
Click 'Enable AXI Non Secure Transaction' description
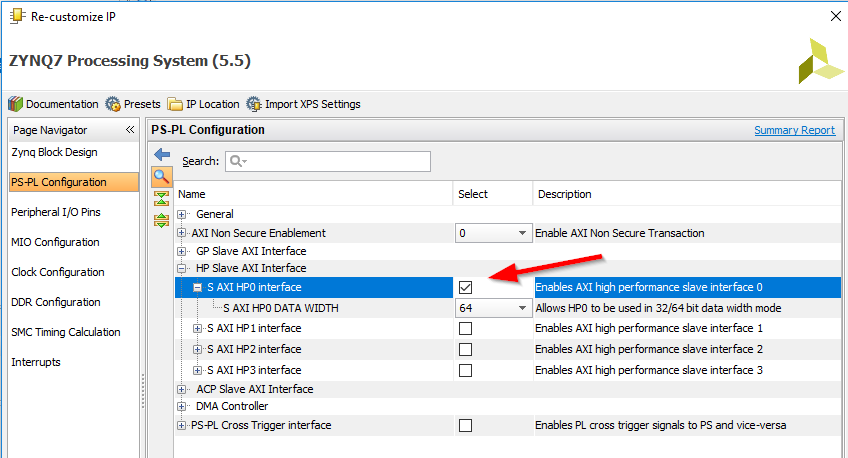[620, 233]
